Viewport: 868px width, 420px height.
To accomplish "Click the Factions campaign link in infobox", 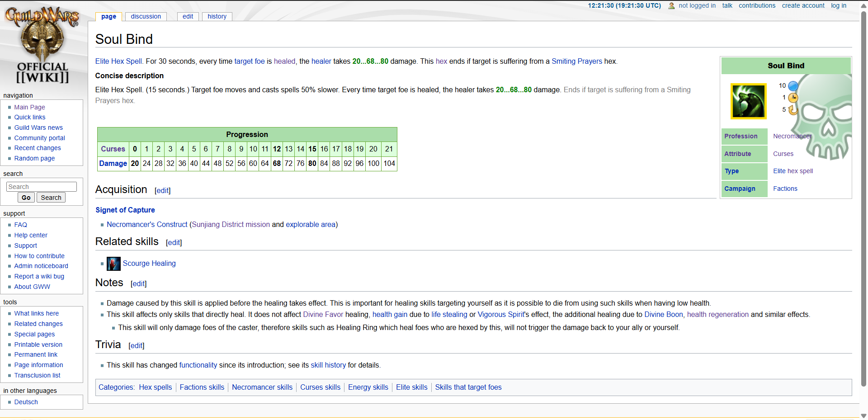I will tap(785, 189).
